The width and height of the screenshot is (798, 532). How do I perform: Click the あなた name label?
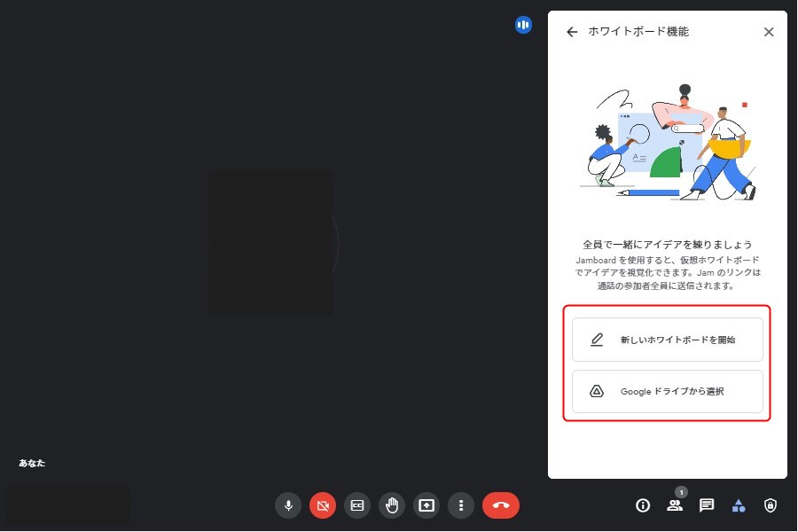coord(32,463)
